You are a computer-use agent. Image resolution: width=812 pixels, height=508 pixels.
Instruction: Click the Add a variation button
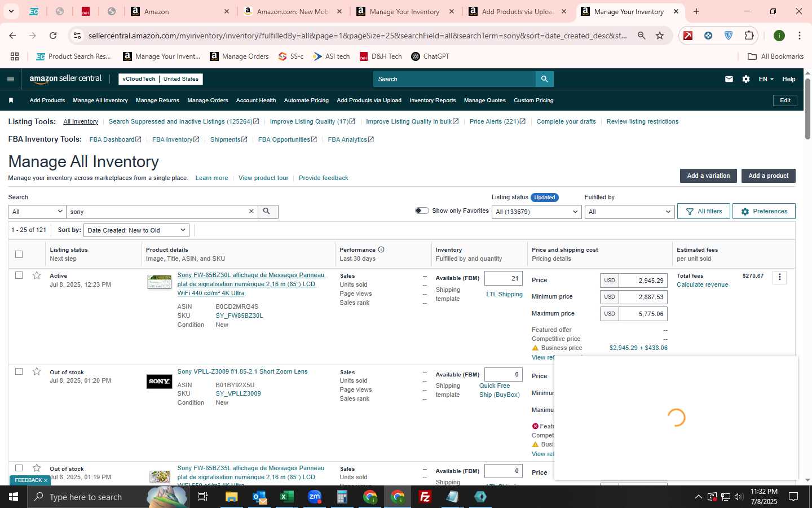(x=708, y=176)
